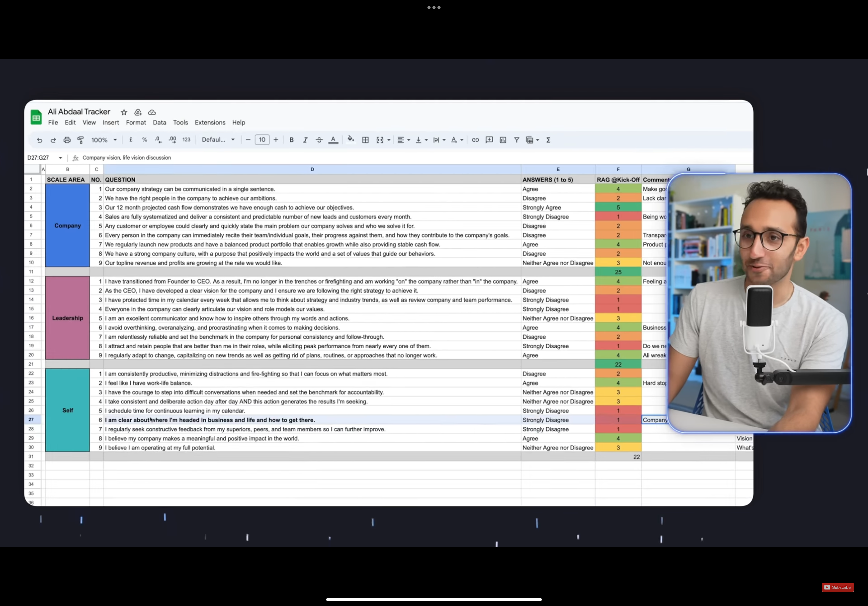Click the YouTube Subscribe button
The image size is (868, 606).
click(x=838, y=587)
